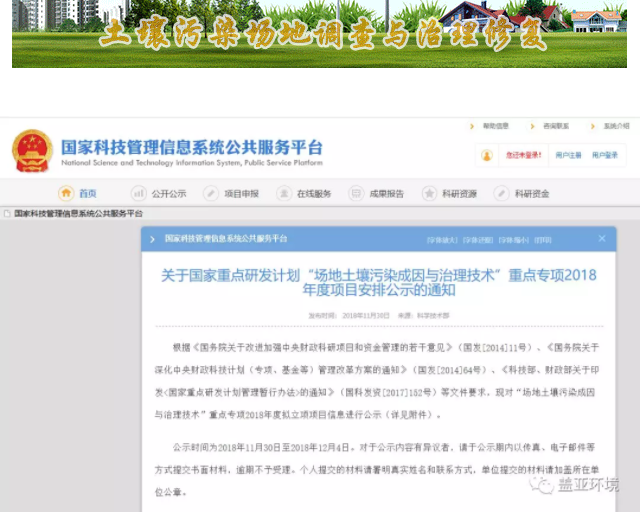The height and width of the screenshot is (514, 641).
Task: Click the 土壤污染场地调查与治理修复 banner image
Action: point(319,34)
